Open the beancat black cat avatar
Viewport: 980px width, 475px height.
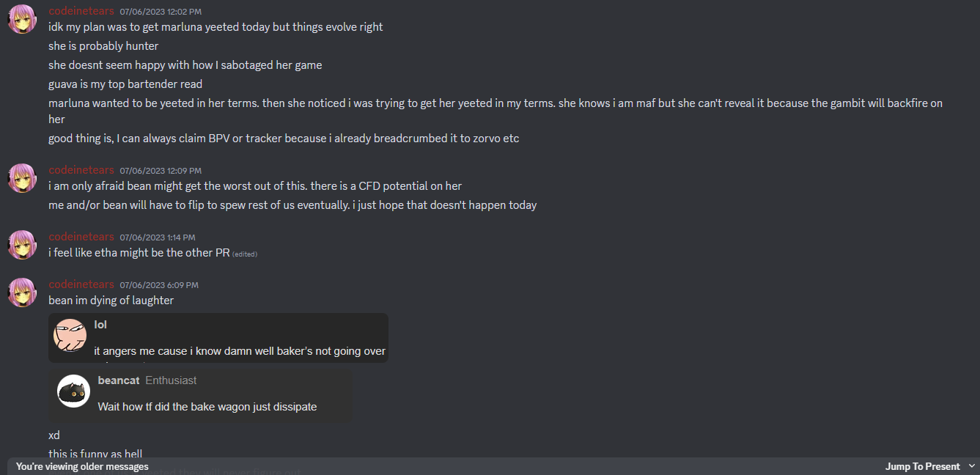tap(73, 391)
